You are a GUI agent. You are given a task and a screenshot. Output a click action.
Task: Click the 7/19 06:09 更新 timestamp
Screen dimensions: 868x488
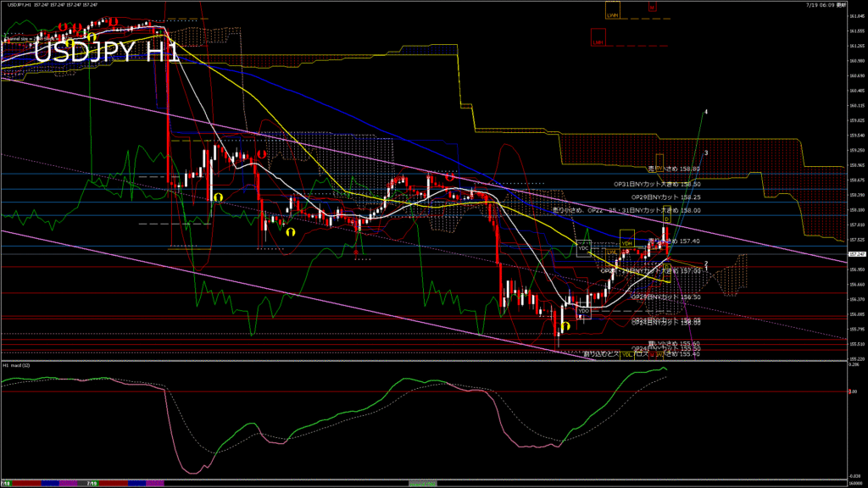(826, 4)
